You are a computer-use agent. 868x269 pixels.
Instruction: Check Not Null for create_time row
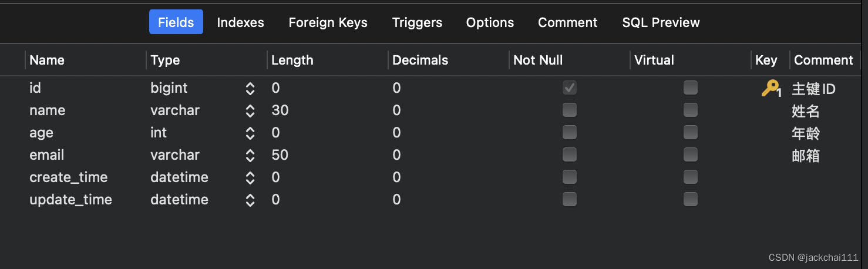click(x=569, y=177)
